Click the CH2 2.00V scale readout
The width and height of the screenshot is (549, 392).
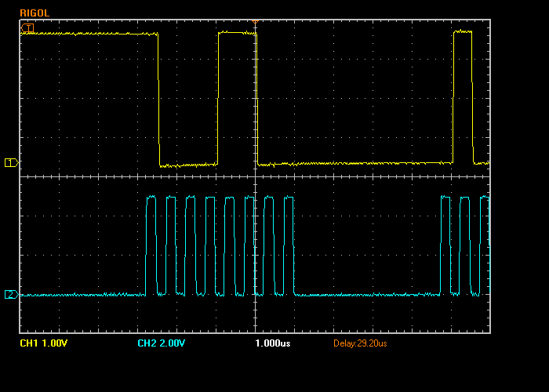[x=161, y=343]
